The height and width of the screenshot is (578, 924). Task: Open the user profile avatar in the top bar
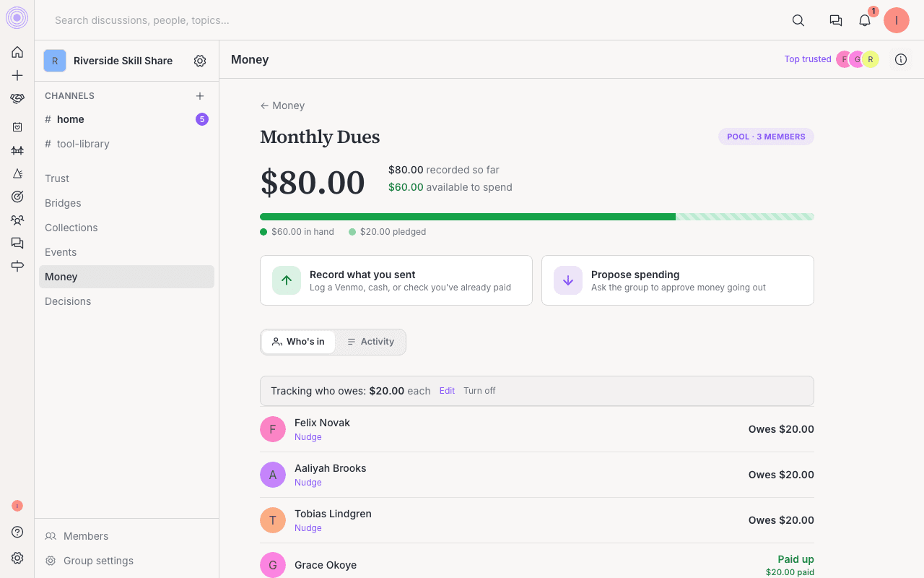tap(897, 20)
